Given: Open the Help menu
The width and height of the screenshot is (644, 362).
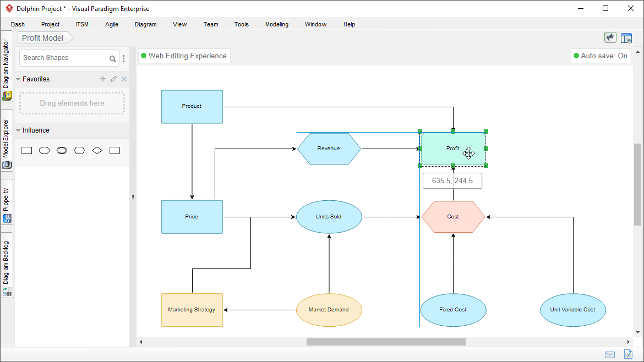Looking at the screenshot, I should tap(349, 24).
